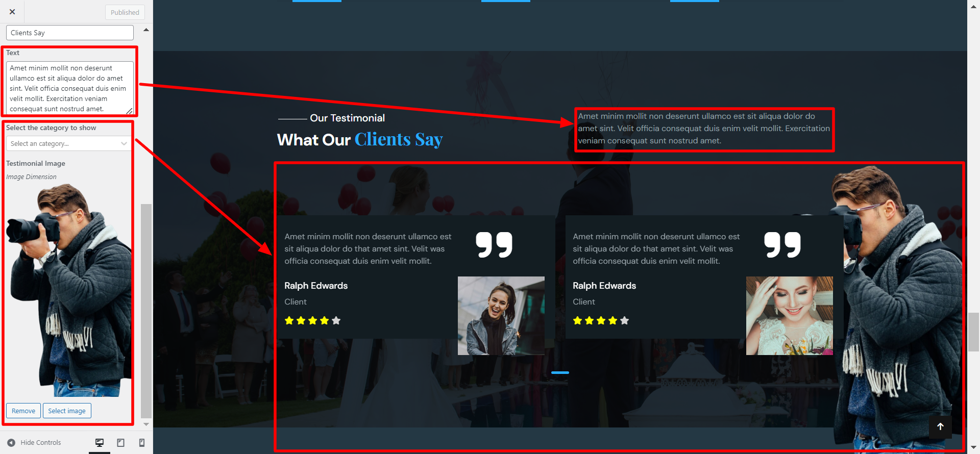This screenshot has height=454, width=980.
Task: Click the Hide Controls collapse icon
Action: pyautogui.click(x=11, y=443)
